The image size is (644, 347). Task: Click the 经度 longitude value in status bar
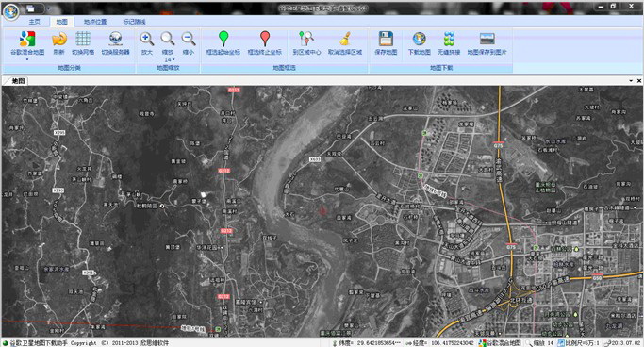[453, 343]
